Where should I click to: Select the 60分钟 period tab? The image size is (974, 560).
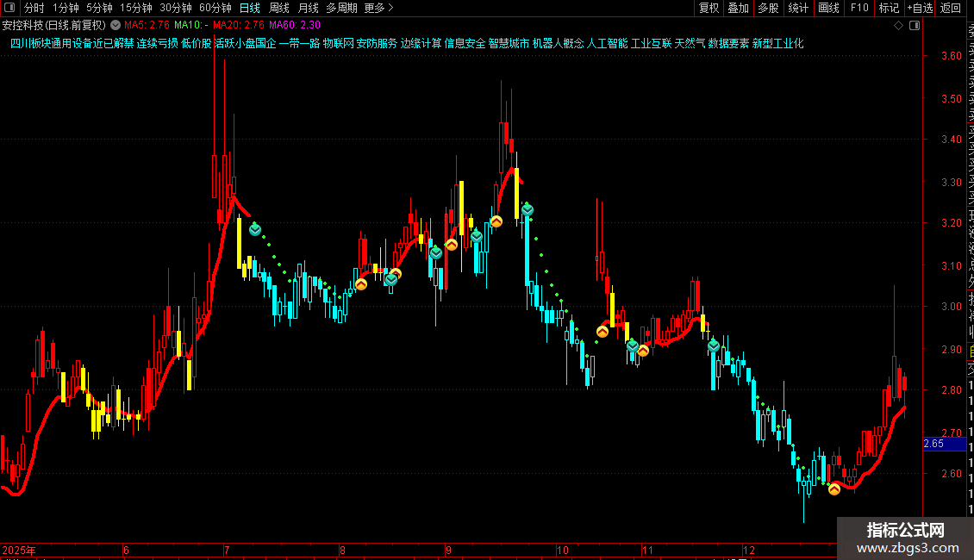point(215,8)
